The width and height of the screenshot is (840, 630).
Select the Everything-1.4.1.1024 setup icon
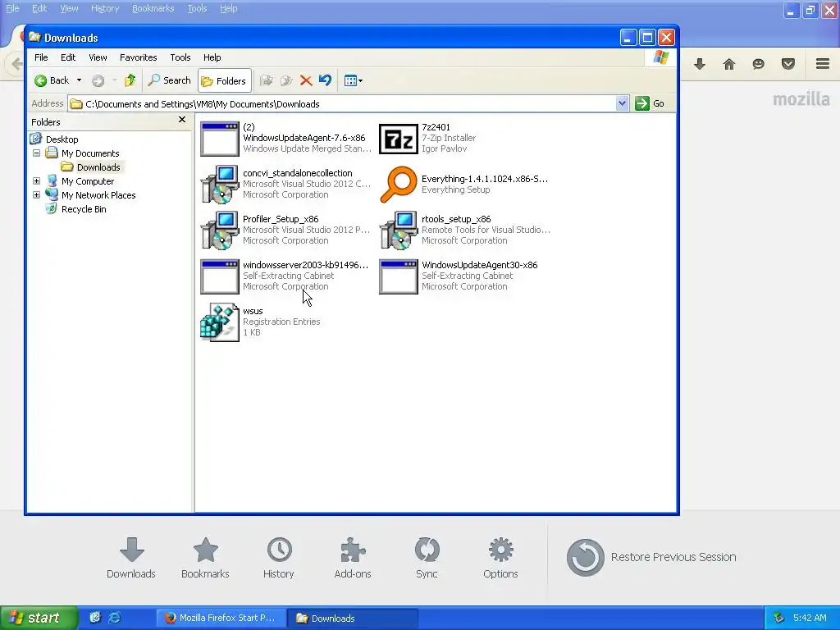point(399,185)
